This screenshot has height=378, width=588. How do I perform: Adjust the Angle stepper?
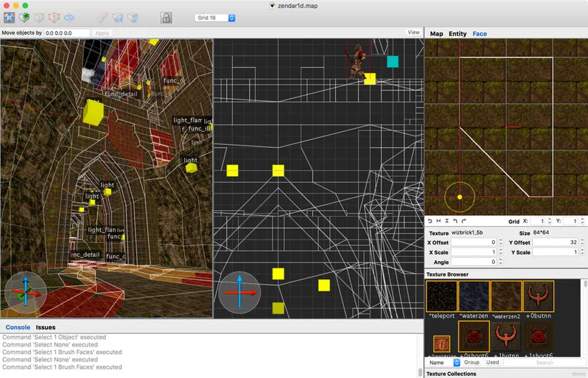pyautogui.click(x=500, y=262)
